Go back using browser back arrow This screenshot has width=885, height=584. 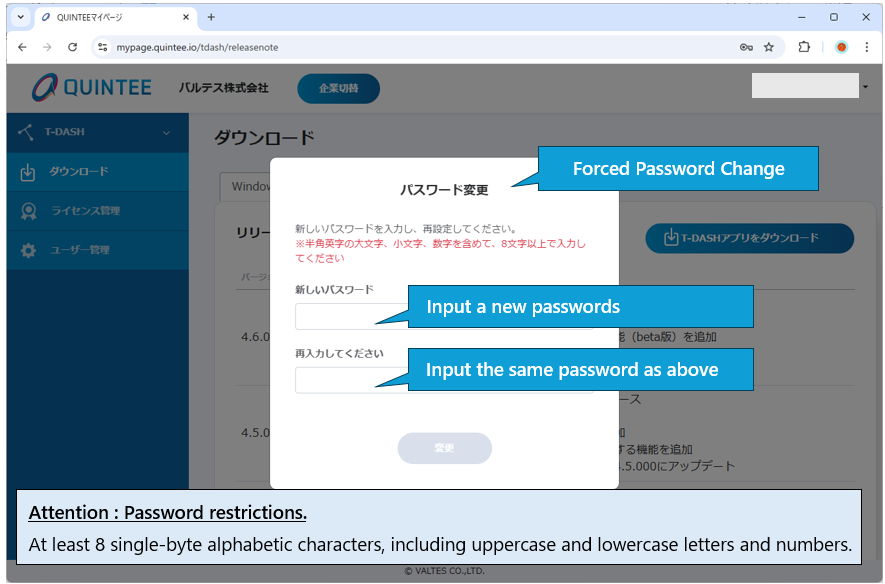pyautogui.click(x=22, y=47)
